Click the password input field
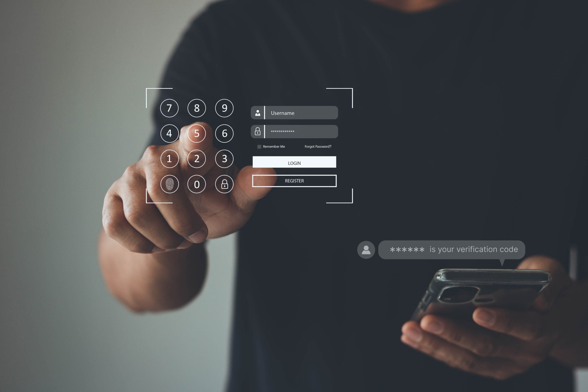The width and height of the screenshot is (588, 392). coord(300,132)
